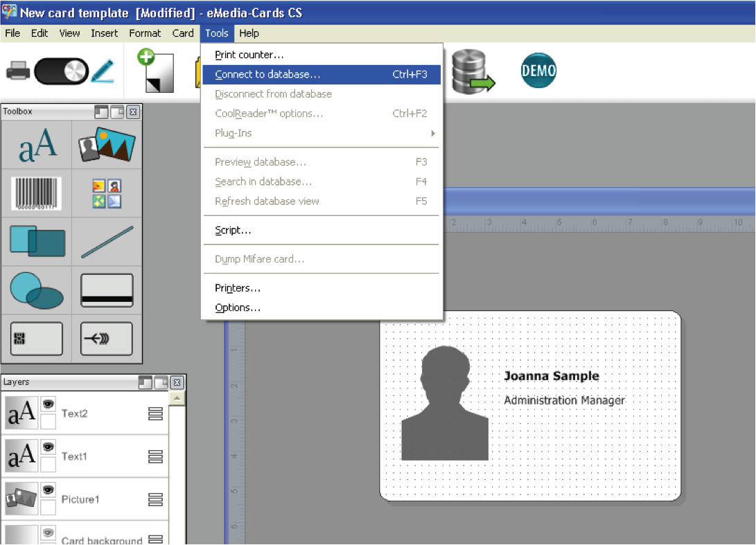Click Dump Mifare card… in the Tools menu
The image size is (756, 545).
click(x=322, y=259)
